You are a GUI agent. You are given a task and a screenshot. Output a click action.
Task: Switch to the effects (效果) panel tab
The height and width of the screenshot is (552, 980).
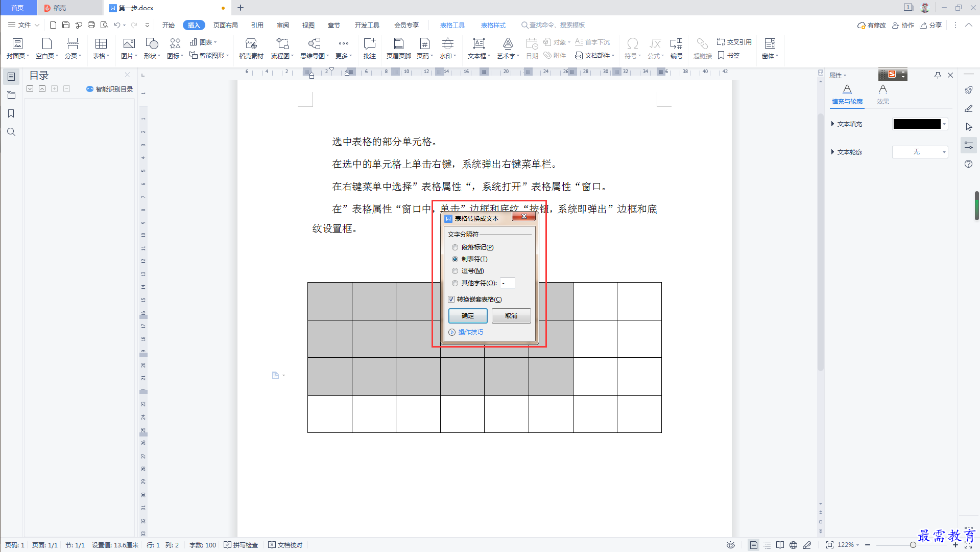coord(883,95)
